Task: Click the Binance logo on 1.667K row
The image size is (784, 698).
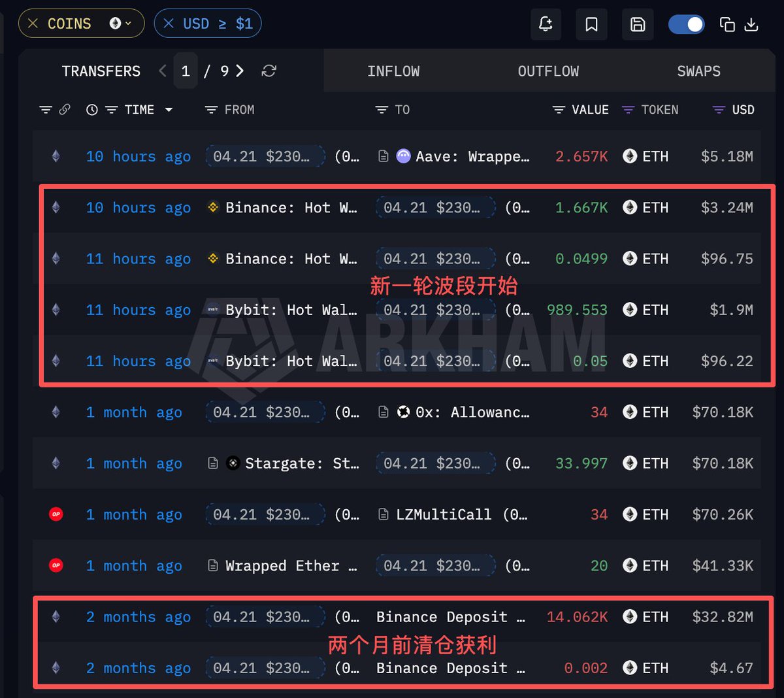Action: (213, 207)
